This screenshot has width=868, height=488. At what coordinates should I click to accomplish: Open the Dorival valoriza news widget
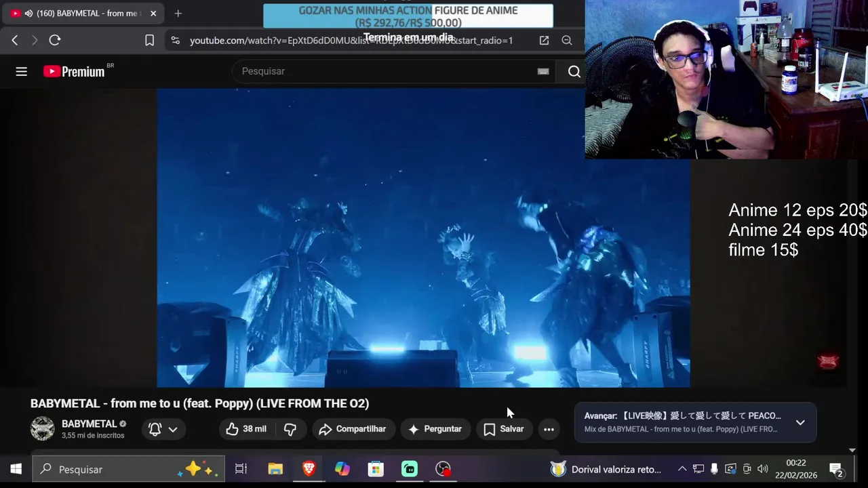pos(606,469)
